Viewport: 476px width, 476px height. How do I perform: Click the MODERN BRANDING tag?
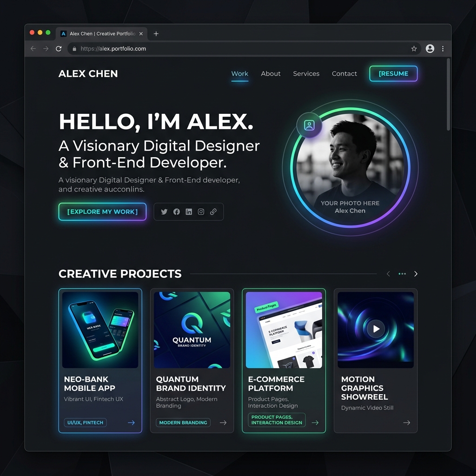tap(183, 423)
